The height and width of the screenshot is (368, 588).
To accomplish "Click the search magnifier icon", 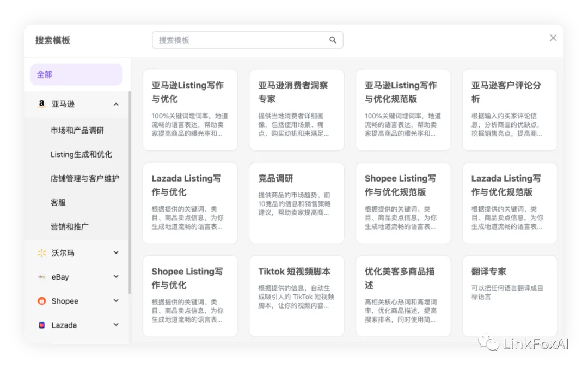I will pos(333,40).
